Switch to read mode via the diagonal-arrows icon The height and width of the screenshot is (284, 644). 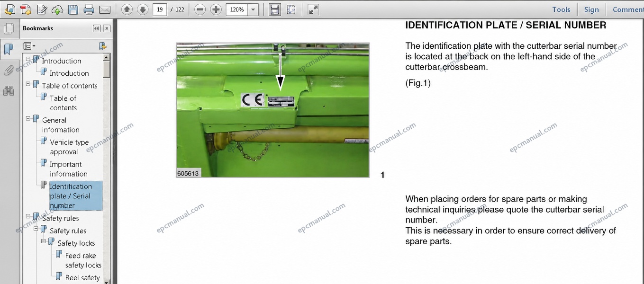(x=313, y=9)
